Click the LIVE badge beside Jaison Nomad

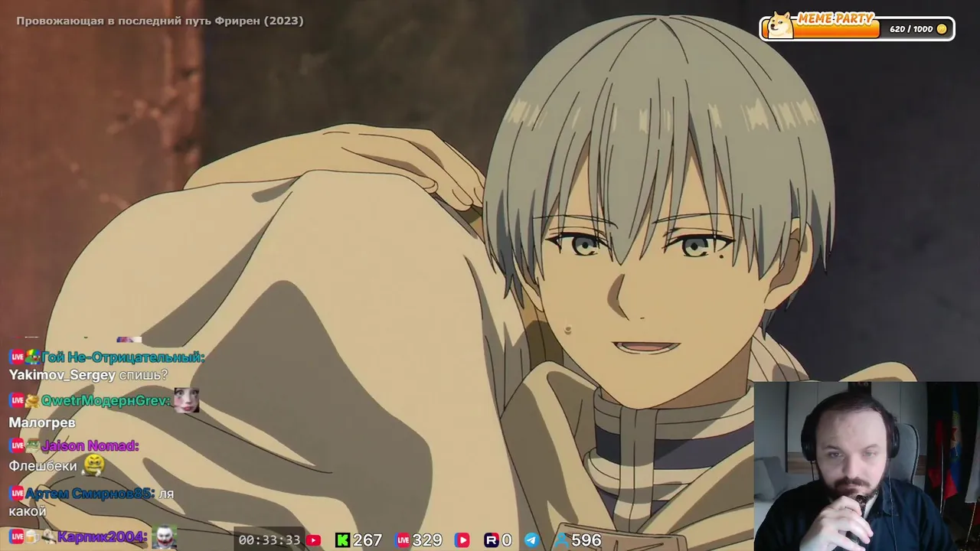17,445
